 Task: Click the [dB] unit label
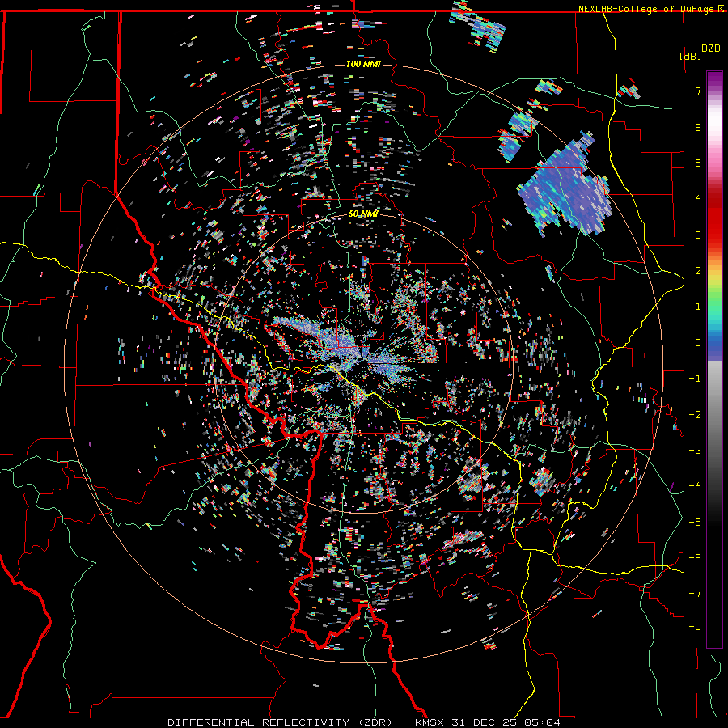690,56
